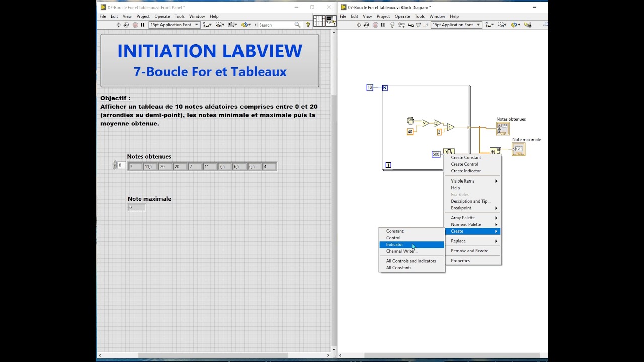644x362 pixels.
Task: Open Properties from context menu
Action: click(x=473, y=261)
